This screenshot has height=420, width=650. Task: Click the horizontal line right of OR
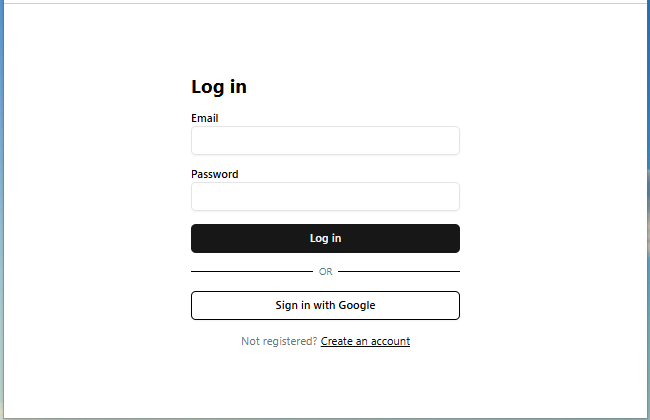point(399,272)
